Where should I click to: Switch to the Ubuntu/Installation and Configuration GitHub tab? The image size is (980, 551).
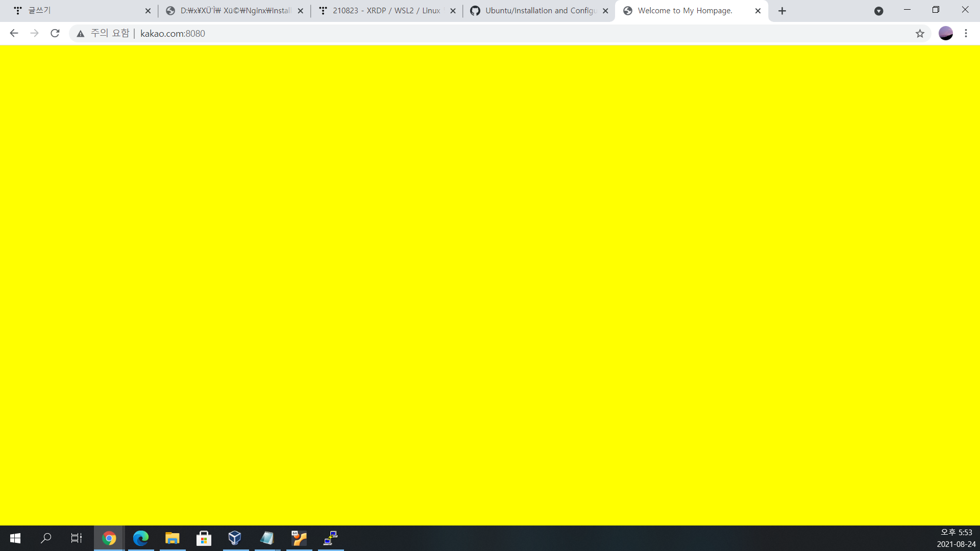pos(539,11)
